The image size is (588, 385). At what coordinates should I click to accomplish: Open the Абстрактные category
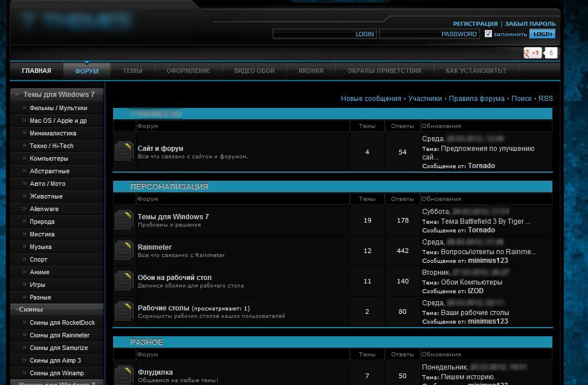click(x=49, y=172)
